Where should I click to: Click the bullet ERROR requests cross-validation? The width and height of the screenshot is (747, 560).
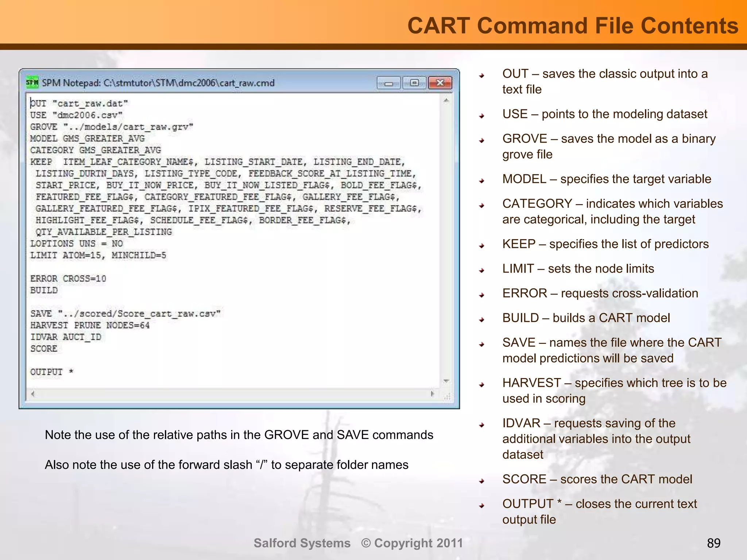click(600, 293)
